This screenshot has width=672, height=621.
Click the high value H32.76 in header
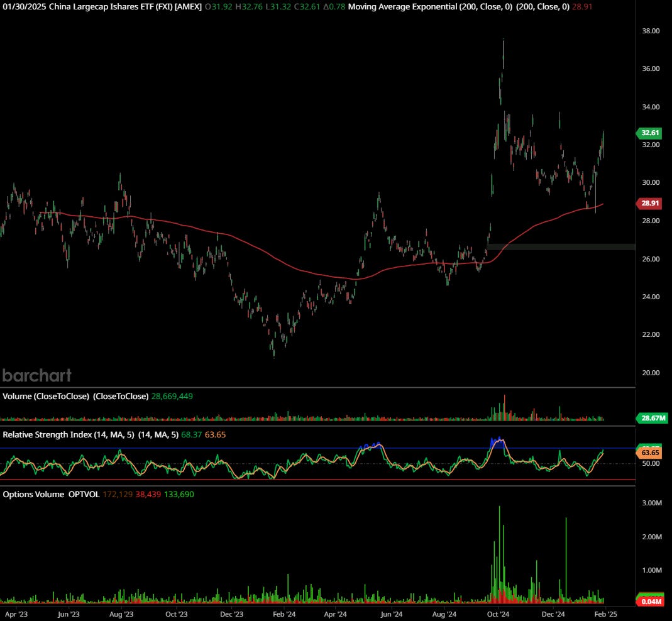(248, 6)
